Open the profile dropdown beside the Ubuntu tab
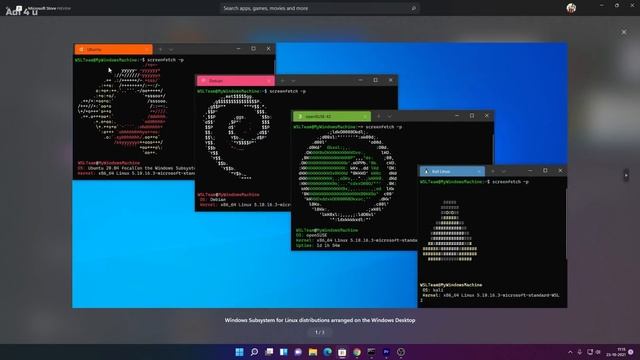 (171, 49)
